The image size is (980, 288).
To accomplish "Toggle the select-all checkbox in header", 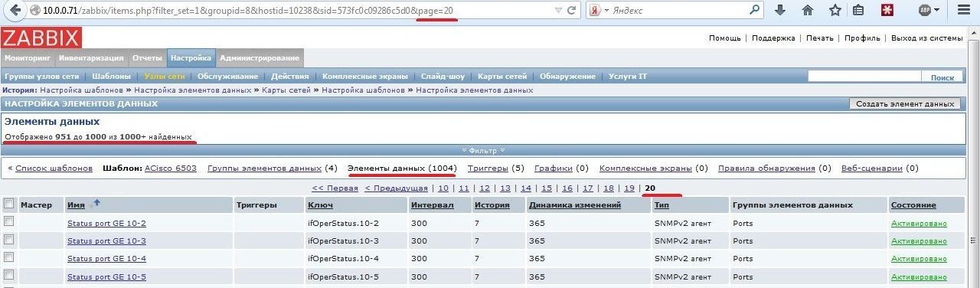I will [9, 204].
